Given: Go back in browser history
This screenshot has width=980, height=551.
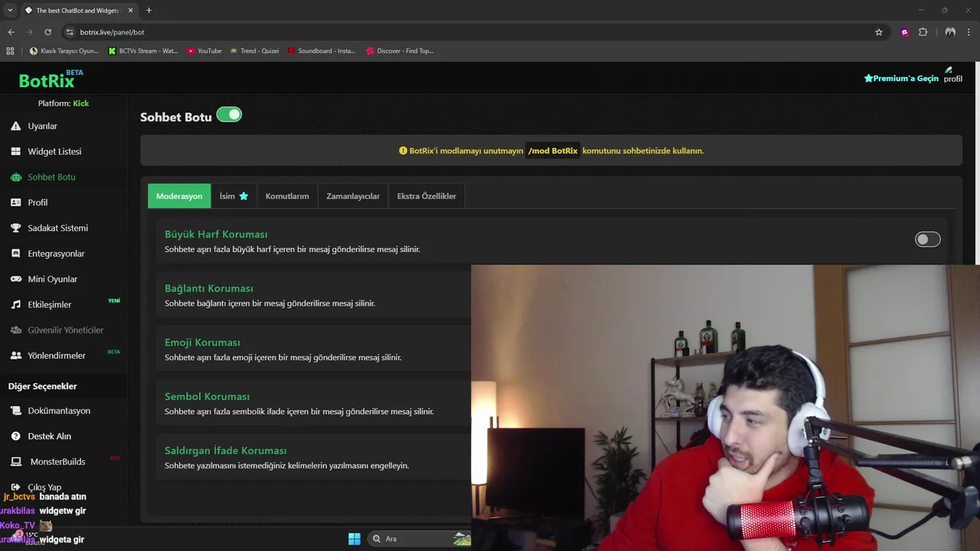Looking at the screenshot, I should click(x=11, y=32).
